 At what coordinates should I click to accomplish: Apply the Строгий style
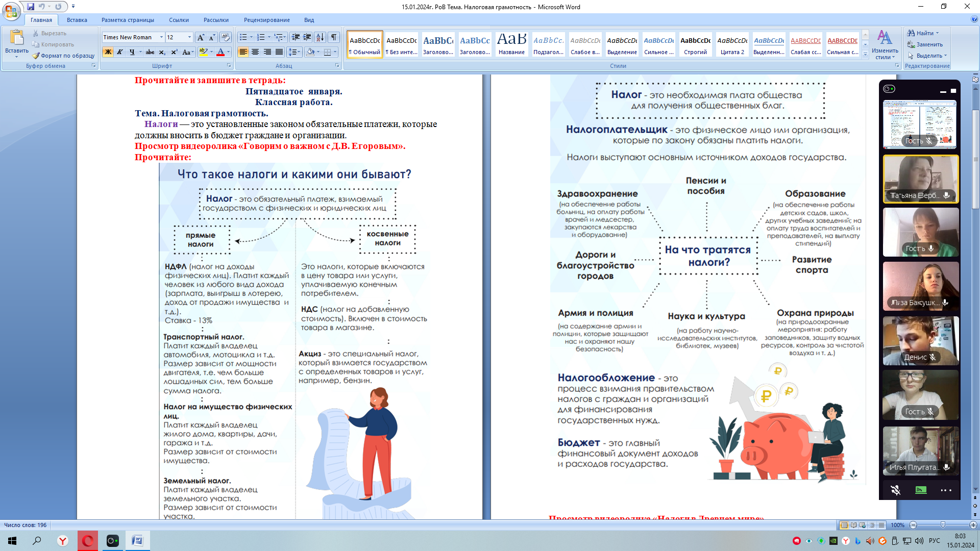click(695, 44)
